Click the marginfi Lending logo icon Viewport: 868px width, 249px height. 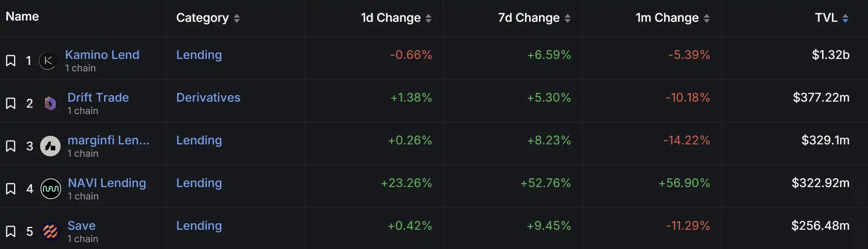[x=50, y=146]
